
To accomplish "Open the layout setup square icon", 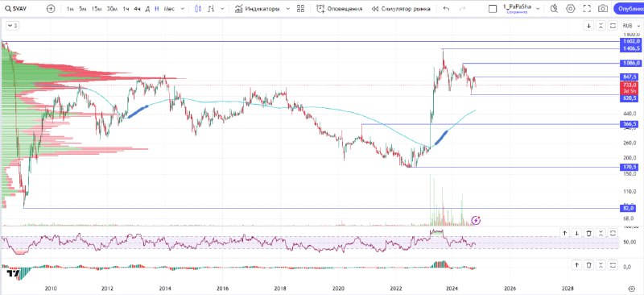I will pyautogui.click(x=493, y=9).
